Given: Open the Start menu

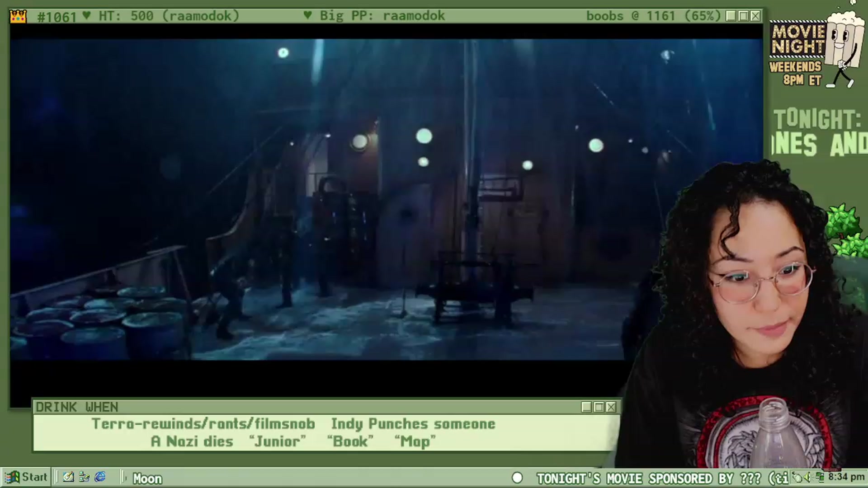Looking at the screenshot, I should click(26, 477).
